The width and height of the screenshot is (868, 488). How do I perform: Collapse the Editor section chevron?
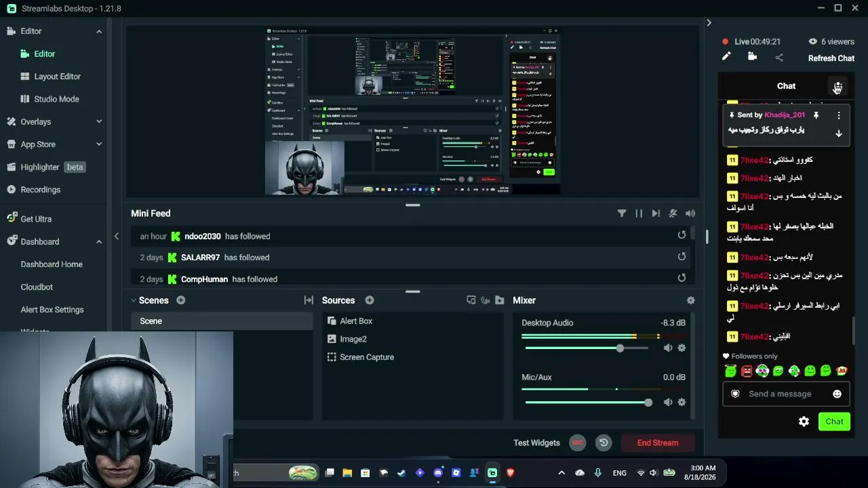(x=99, y=31)
